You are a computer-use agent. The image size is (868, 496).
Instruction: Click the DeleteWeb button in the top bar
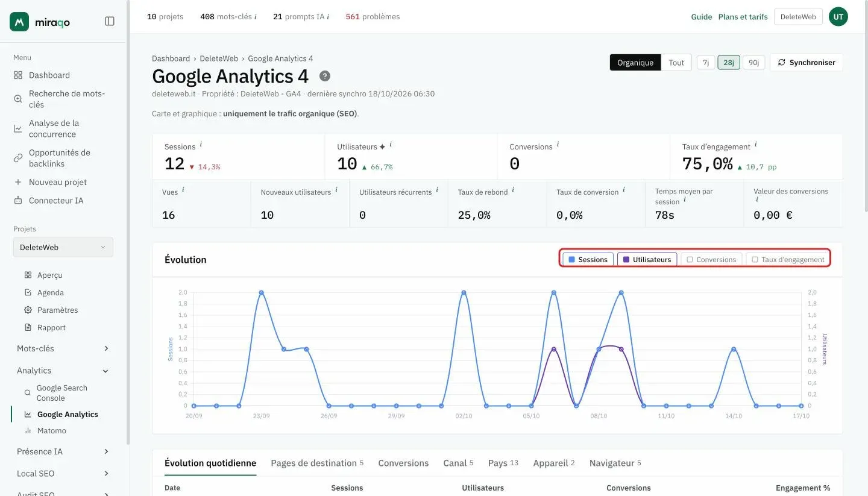(x=798, y=17)
